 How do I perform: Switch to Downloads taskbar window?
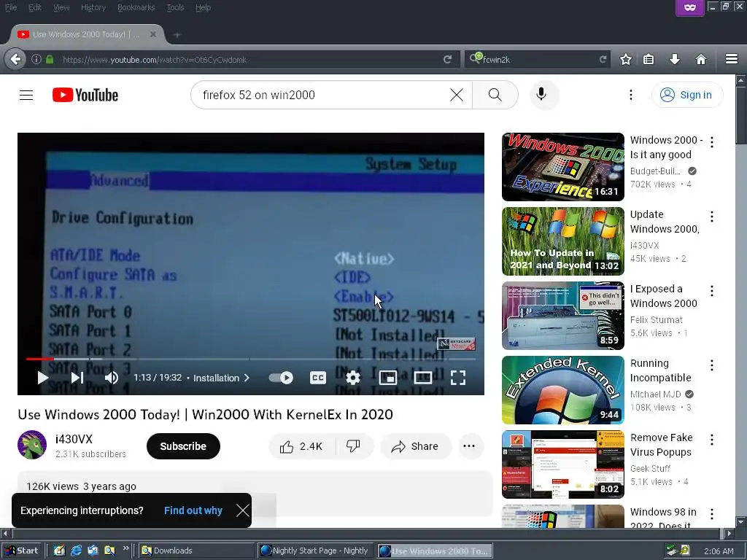coord(196,551)
